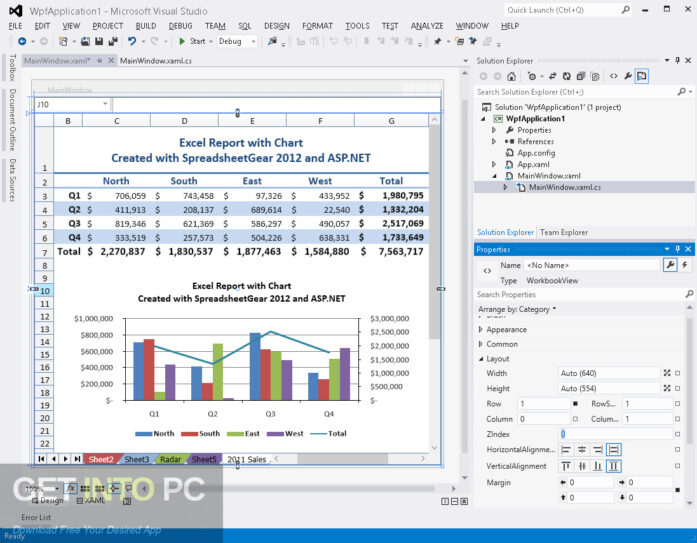Expand the App.xaml node
This screenshot has width=697, height=543.
[494, 164]
